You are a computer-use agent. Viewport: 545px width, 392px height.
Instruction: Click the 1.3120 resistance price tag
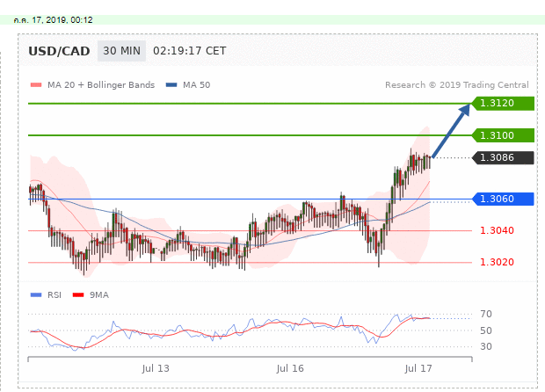[503, 103]
